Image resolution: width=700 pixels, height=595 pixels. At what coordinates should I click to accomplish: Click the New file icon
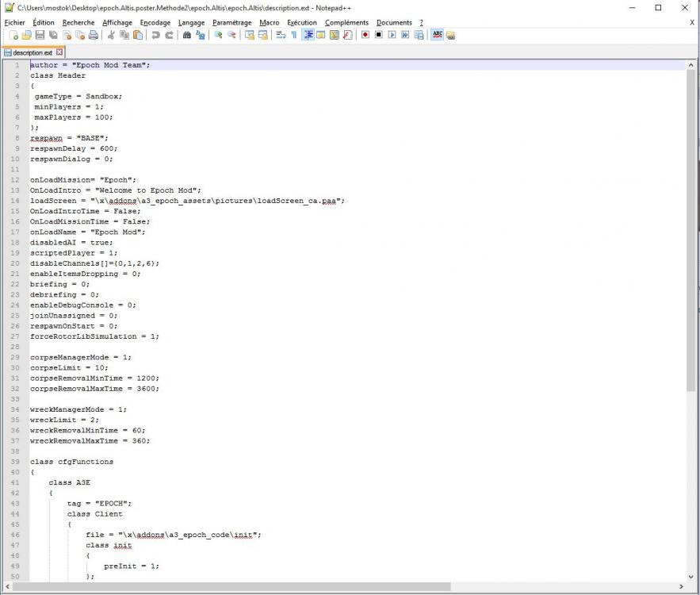tap(13, 35)
